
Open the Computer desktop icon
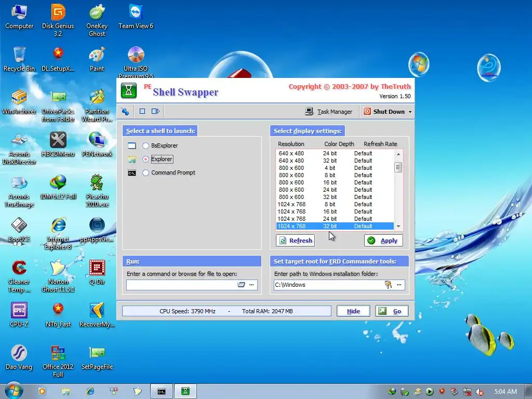(x=19, y=16)
